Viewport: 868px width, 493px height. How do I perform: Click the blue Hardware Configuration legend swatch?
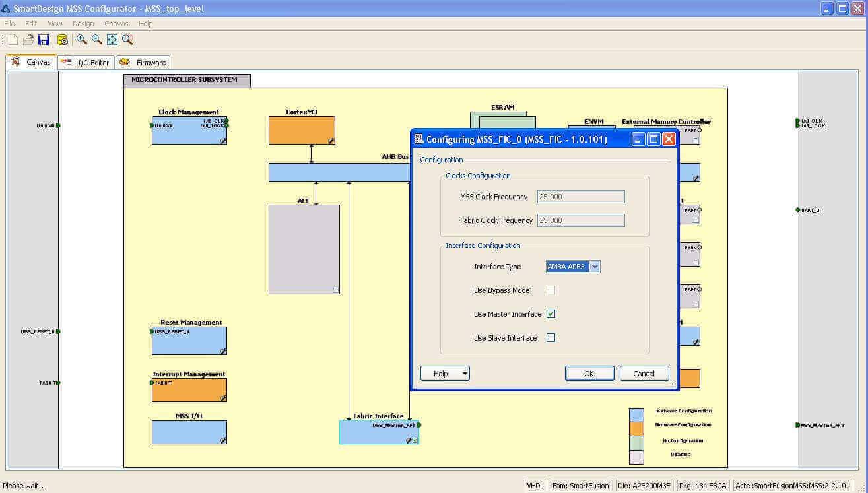point(636,414)
